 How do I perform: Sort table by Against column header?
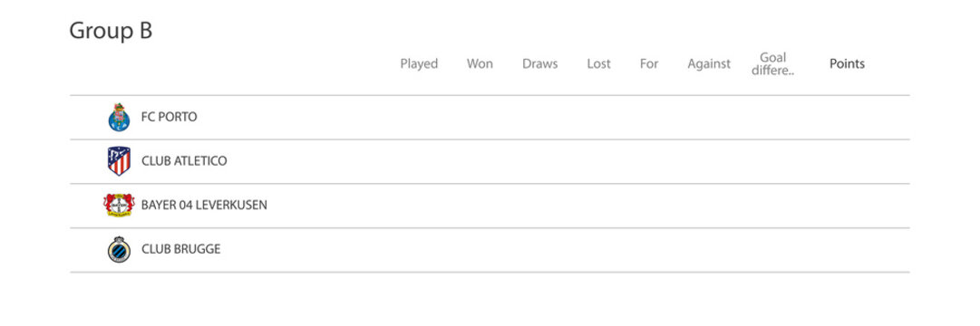click(709, 64)
